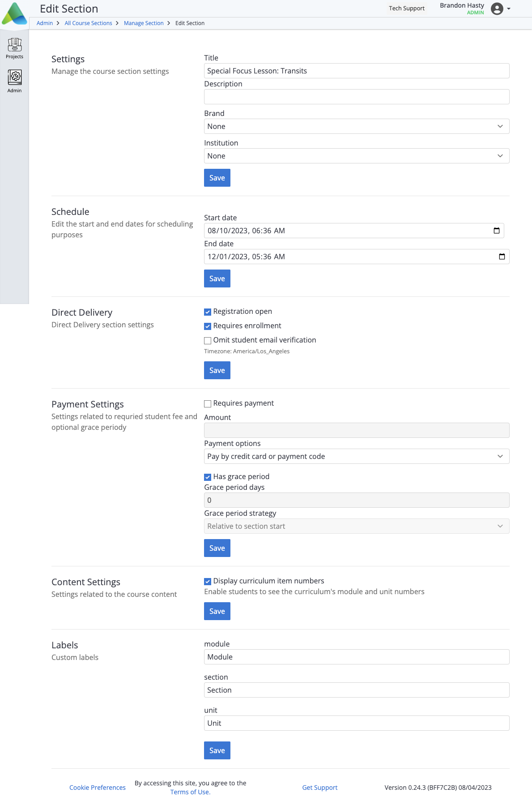Check the Requires payment checkbox

[208, 404]
